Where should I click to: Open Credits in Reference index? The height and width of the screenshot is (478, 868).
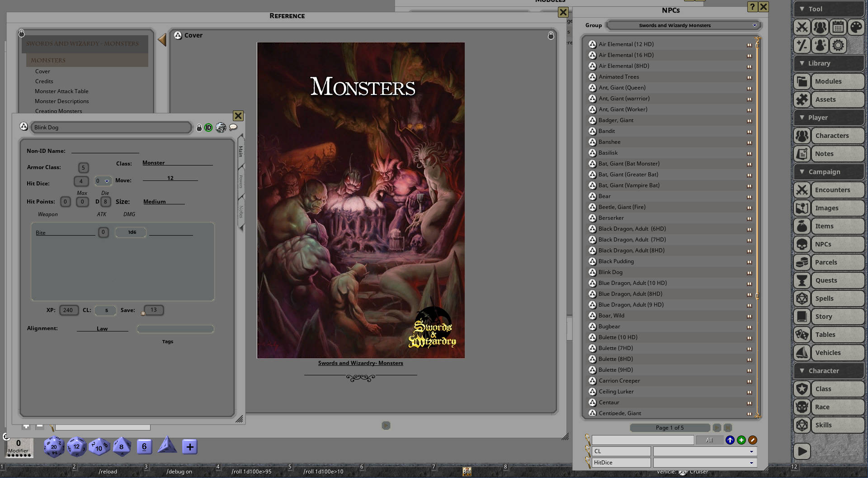[x=44, y=81]
